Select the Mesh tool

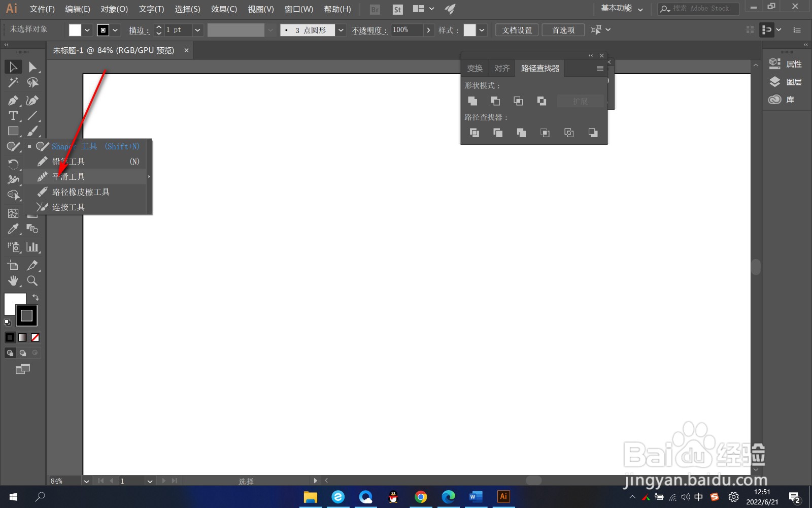(13, 213)
